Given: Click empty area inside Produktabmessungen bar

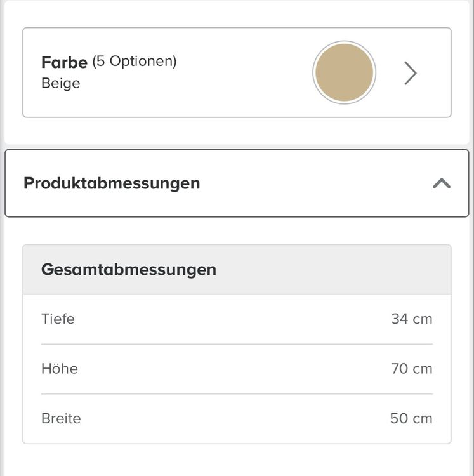Looking at the screenshot, I should [315, 183].
